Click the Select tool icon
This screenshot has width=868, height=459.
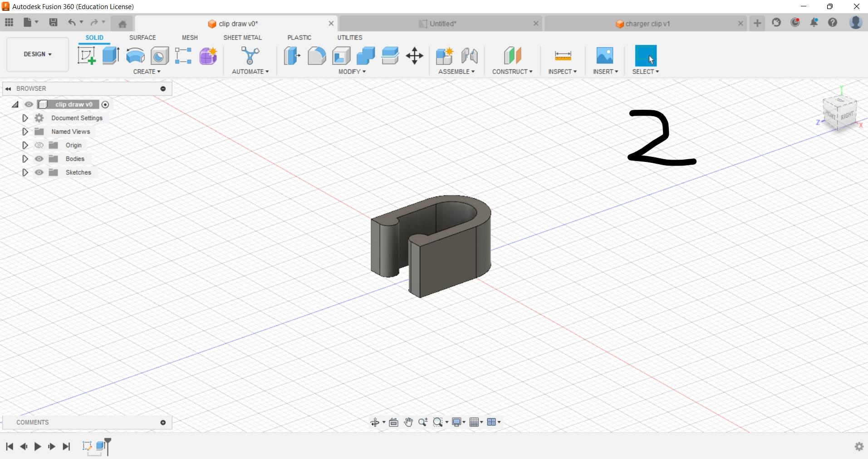(646, 56)
